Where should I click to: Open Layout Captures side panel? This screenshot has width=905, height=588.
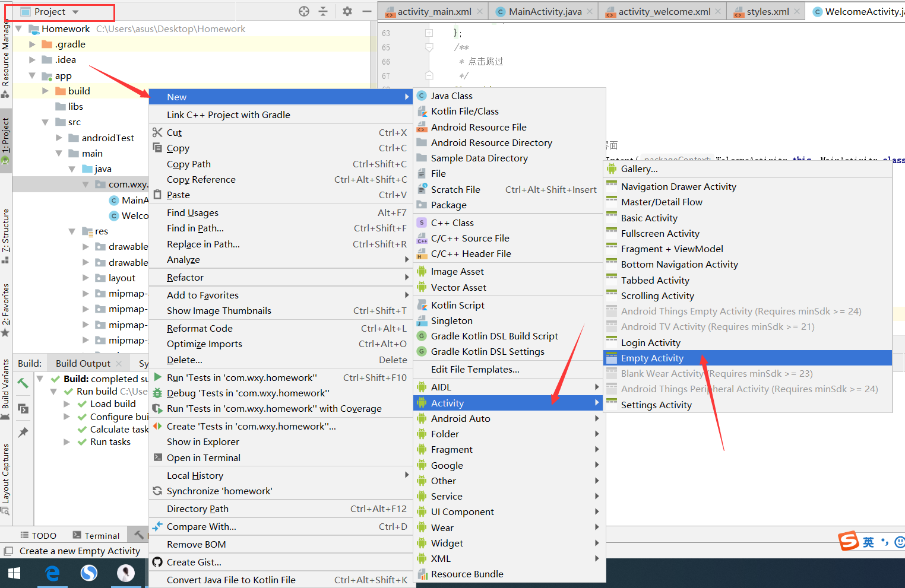[6, 478]
